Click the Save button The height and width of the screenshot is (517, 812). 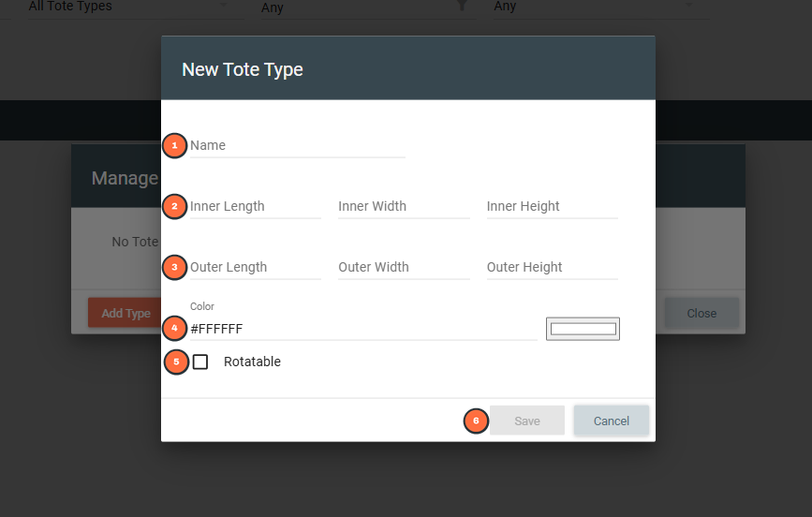point(527,421)
